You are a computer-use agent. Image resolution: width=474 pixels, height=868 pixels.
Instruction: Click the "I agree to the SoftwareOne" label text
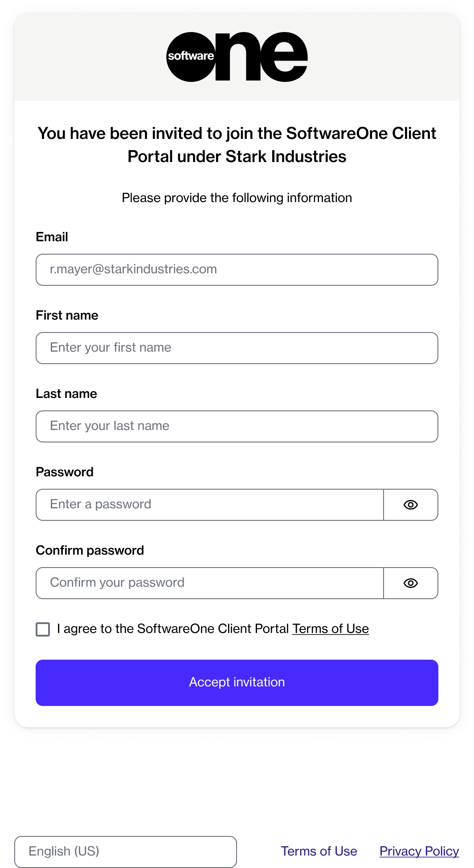point(173,629)
